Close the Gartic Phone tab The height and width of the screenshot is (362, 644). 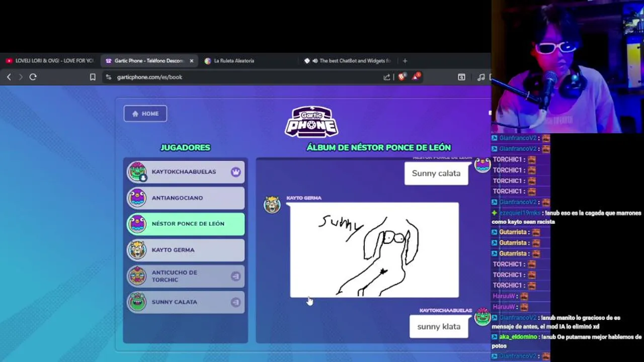[191, 61]
